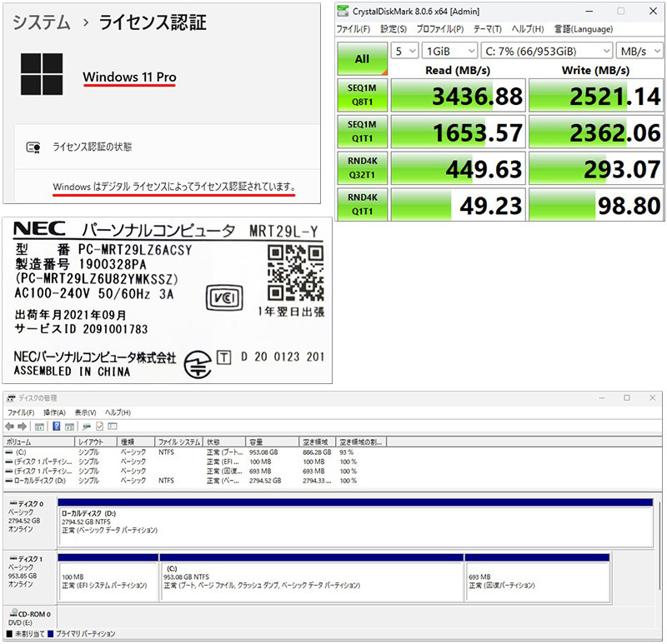Screen dimensions: 667x644
Task: Run the RND4K Q1T1 test button
Action: (x=363, y=204)
